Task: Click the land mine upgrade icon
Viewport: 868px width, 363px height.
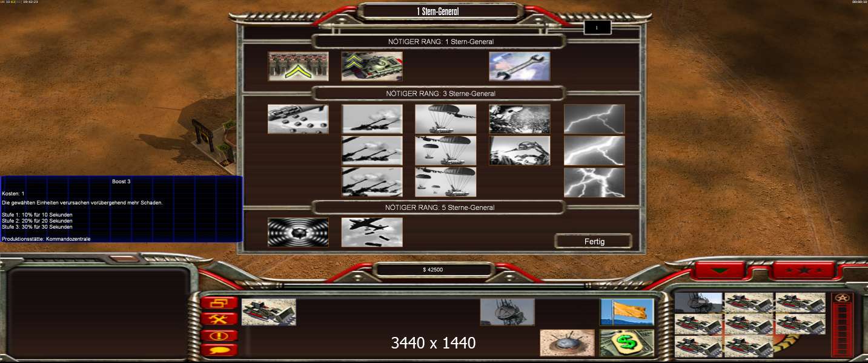Action: [x=568, y=343]
